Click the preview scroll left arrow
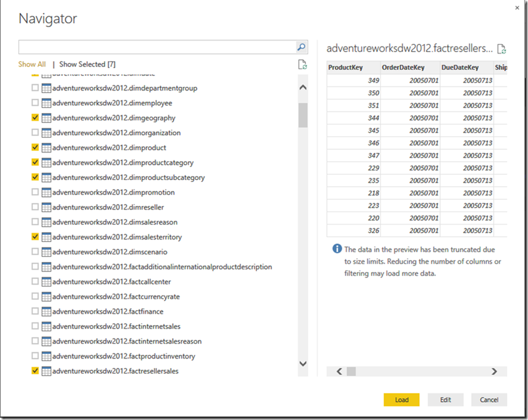528x420 pixels. [x=340, y=372]
